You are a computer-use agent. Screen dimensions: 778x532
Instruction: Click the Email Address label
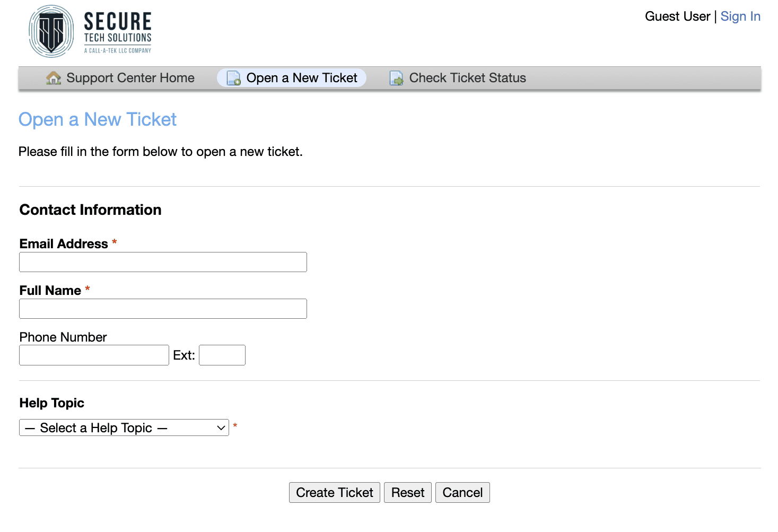[x=64, y=244]
